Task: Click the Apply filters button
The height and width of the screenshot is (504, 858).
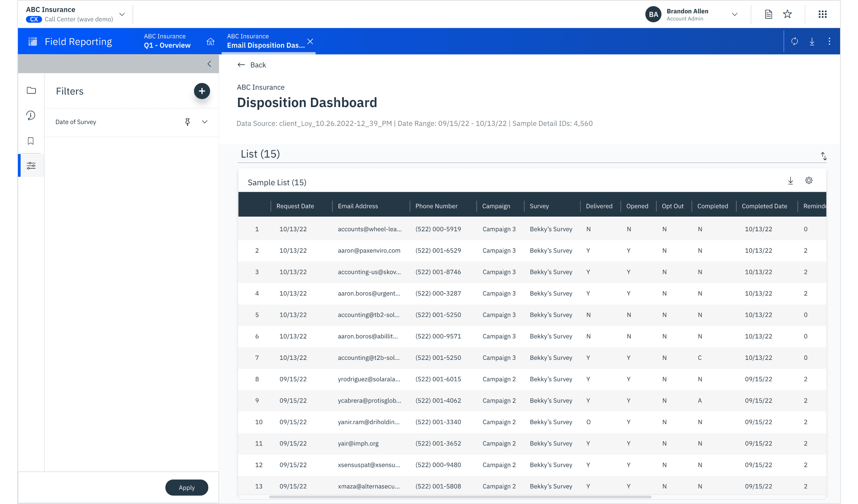Action: tap(187, 487)
